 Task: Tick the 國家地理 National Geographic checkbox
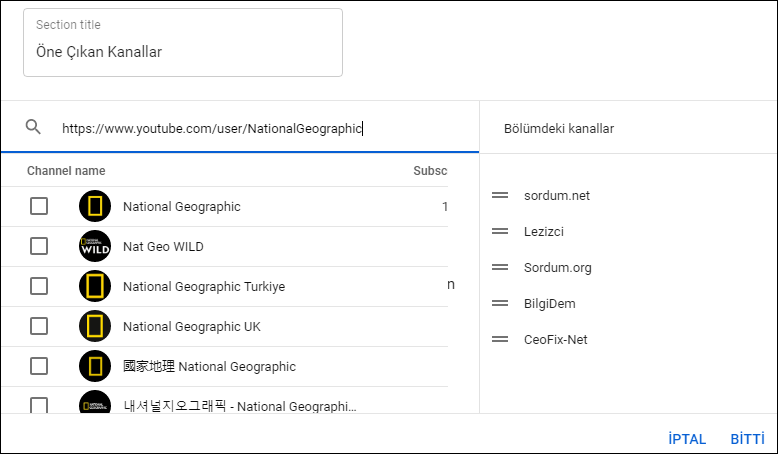tap(39, 366)
